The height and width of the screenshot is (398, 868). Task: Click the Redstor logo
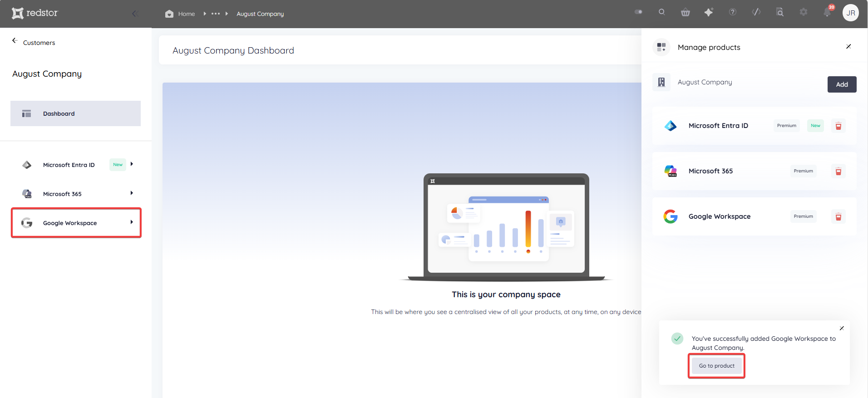35,13
